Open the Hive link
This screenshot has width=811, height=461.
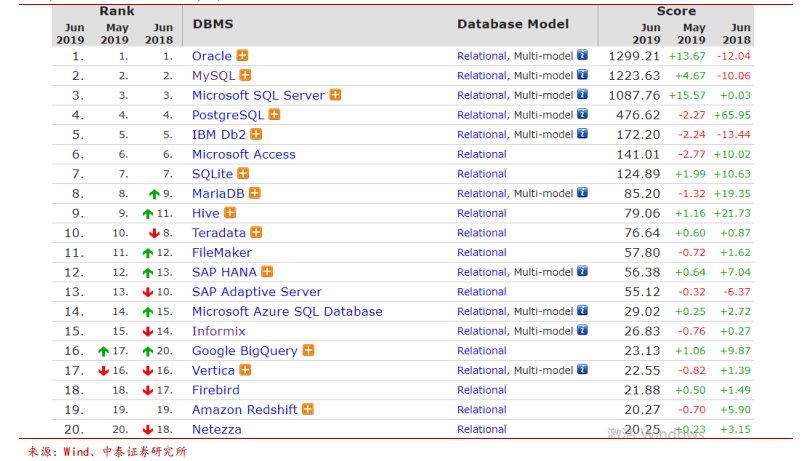click(x=205, y=213)
